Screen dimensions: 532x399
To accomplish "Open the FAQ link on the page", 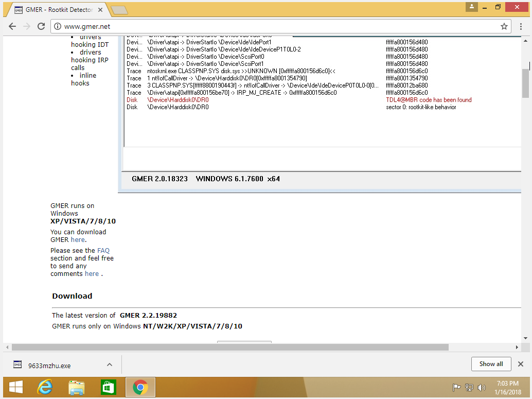I will (102, 250).
